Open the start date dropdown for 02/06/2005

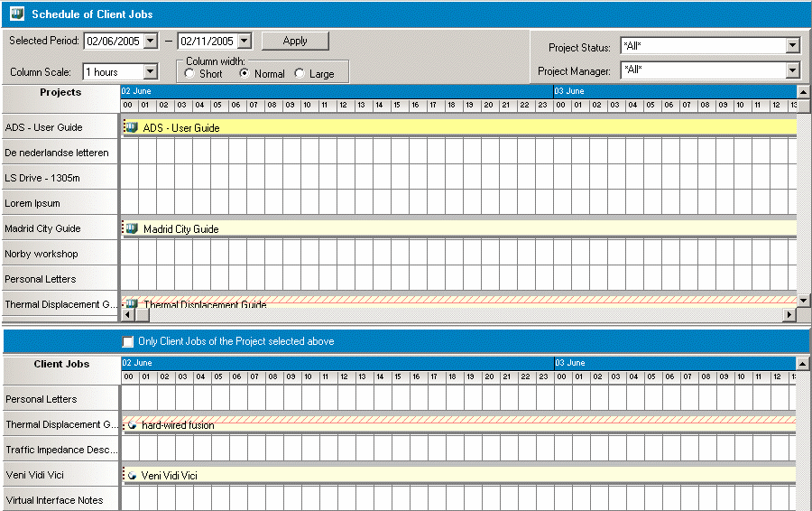150,41
